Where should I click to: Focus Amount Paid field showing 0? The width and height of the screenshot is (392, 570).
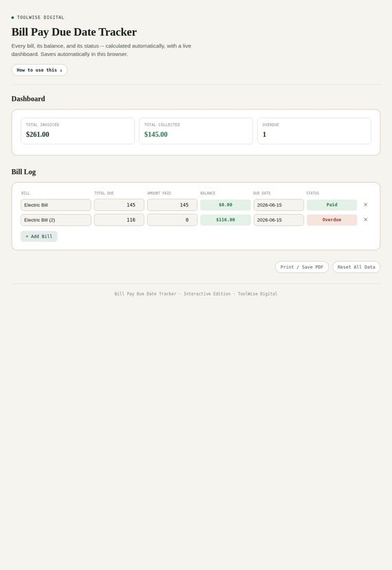click(173, 220)
